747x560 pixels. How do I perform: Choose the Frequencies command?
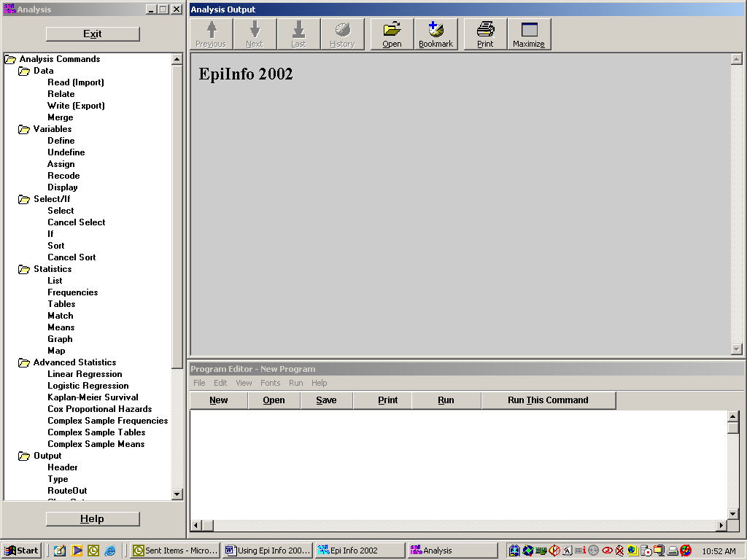pos(73,292)
